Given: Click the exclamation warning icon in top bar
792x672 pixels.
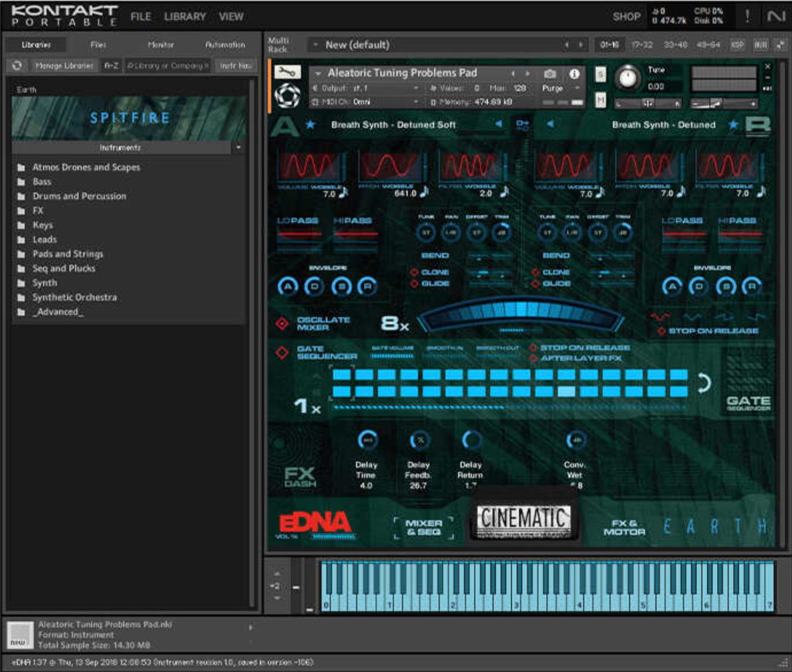Looking at the screenshot, I should tap(747, 16).
